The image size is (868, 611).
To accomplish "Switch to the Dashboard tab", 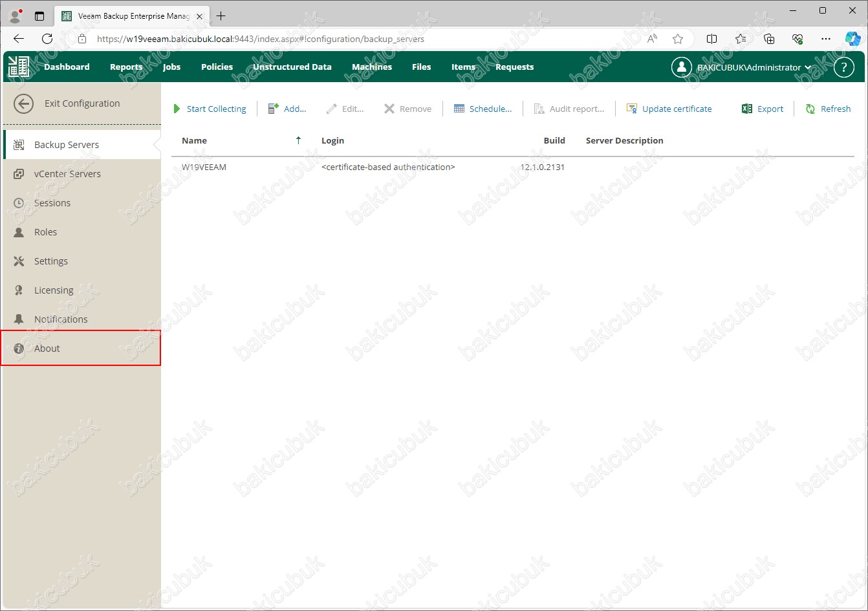I will 67,67.
